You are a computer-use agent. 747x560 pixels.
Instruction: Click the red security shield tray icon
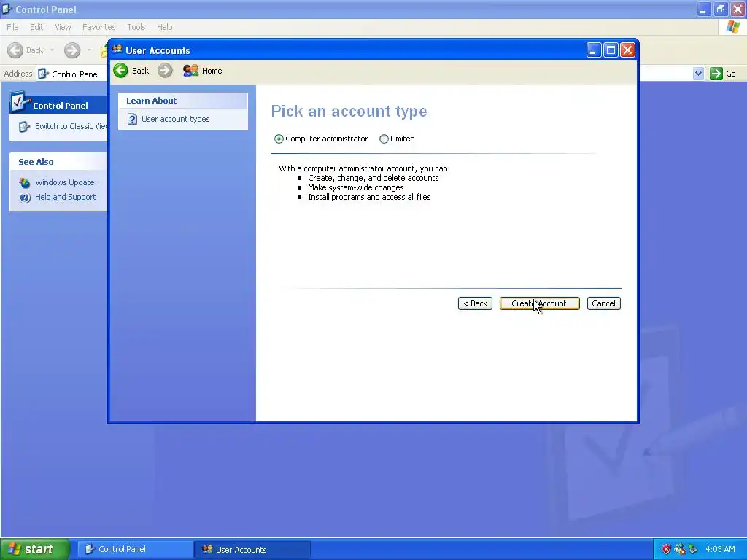point(666,549)
